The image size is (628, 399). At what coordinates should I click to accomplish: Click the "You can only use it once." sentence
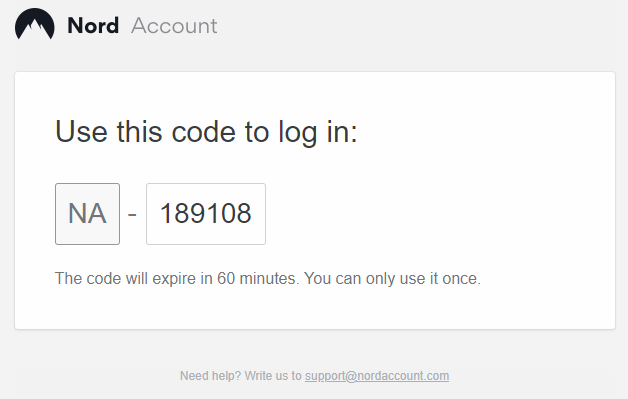coord(392,278)
